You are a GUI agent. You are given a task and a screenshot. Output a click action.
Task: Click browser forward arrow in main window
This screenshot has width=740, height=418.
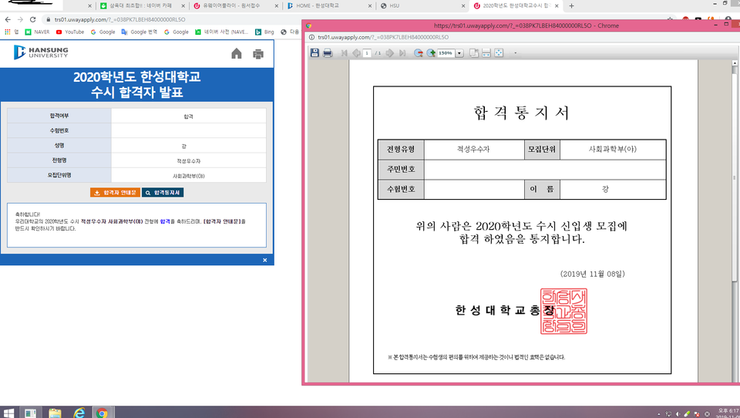[x=20, y=19]
